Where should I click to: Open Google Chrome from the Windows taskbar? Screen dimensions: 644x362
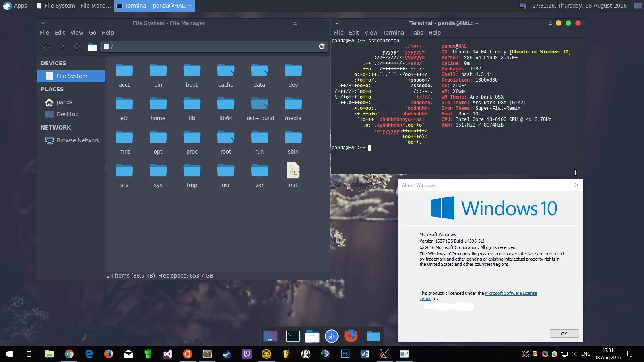69,354
